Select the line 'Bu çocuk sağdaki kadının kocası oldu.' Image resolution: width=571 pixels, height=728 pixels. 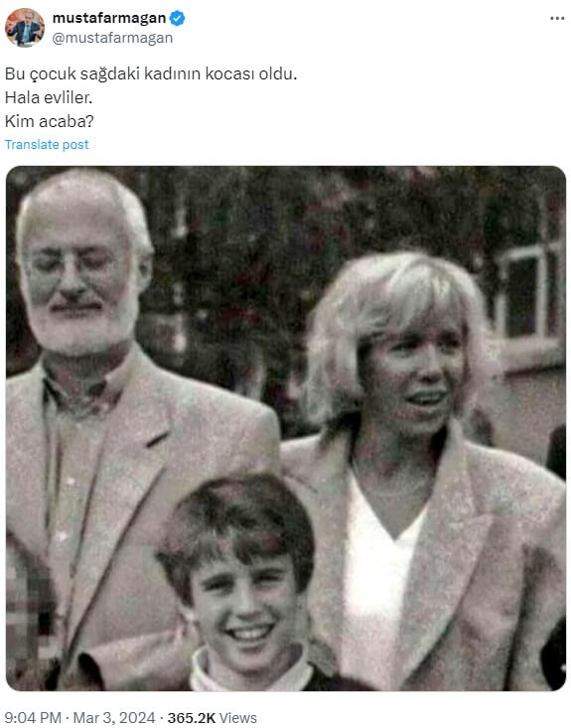pos(151,73)
